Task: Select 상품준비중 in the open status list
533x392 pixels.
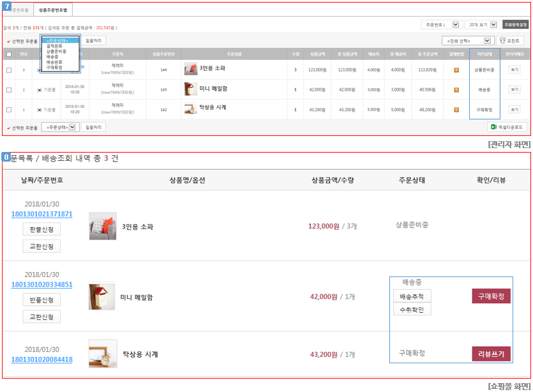Action: pyautogui.click(x=56, y=51)
